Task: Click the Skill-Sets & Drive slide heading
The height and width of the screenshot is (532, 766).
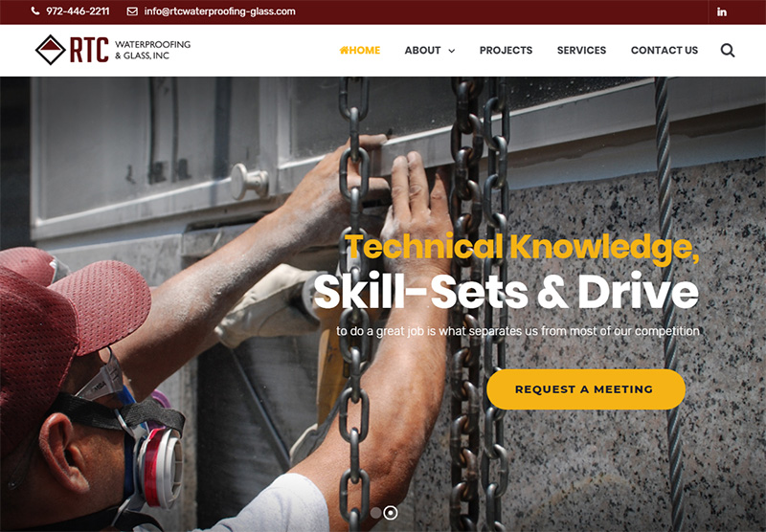Action: pos(507,291)
